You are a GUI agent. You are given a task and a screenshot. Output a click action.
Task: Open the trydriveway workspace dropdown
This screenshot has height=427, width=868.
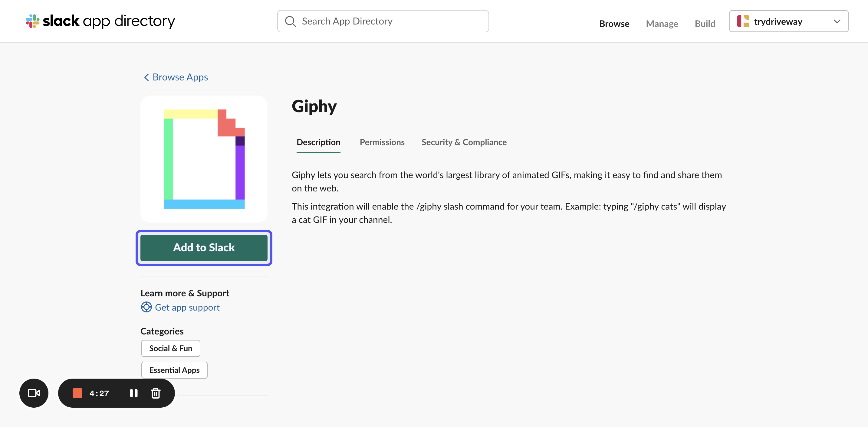(789, 21)
